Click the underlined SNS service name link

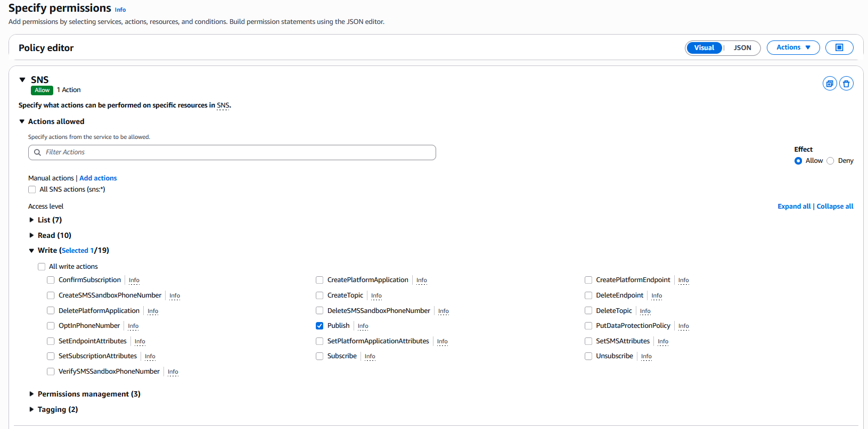click(223, 105)
